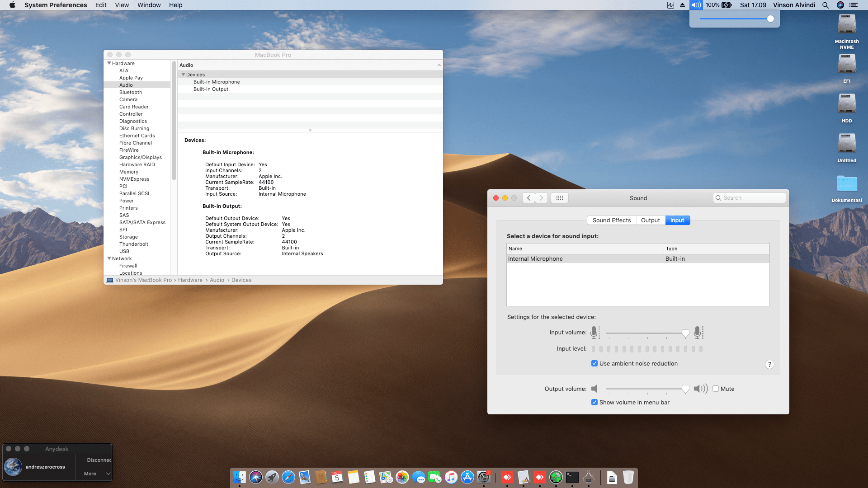The image size is (868, 488).
Task: Open Finder from the Dock
Action: (x=240, y=477)
